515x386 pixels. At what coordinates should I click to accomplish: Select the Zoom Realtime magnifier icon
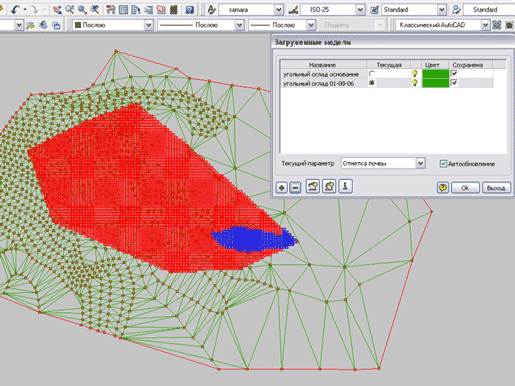point(70,10)
